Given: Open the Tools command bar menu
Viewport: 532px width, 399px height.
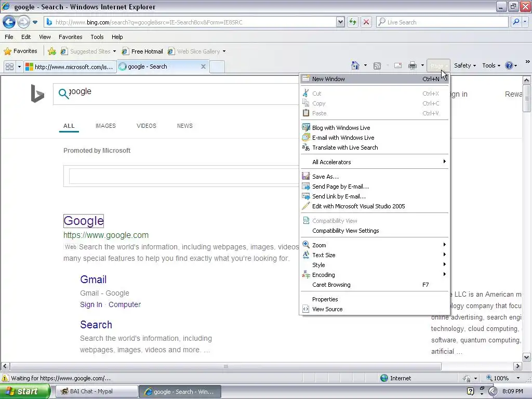Looking at the screenshot, I should (491, 65).
